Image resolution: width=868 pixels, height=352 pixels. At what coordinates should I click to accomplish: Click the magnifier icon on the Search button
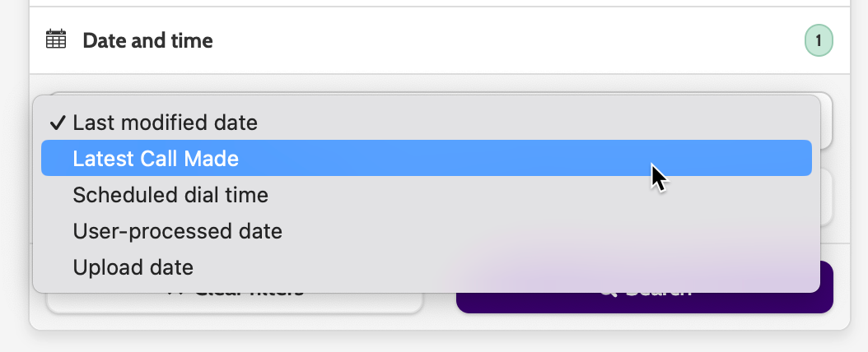[609, 290]
